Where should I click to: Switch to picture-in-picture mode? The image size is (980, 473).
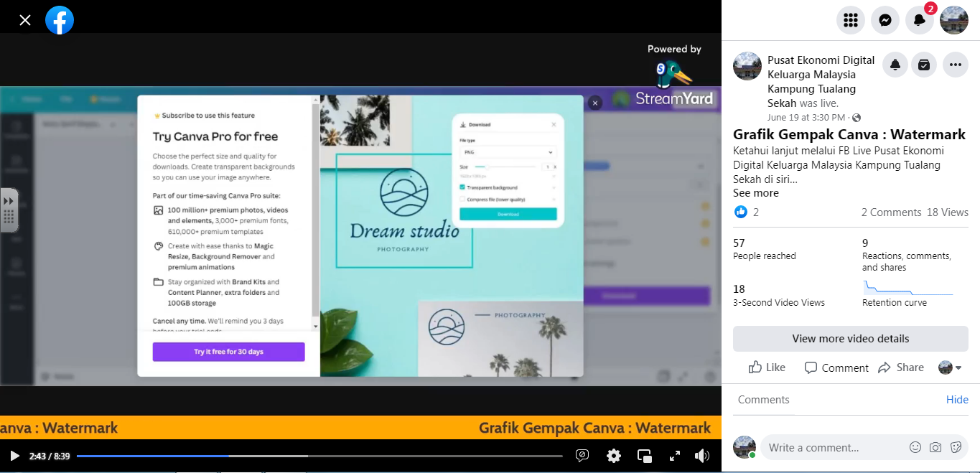point(645,456)
